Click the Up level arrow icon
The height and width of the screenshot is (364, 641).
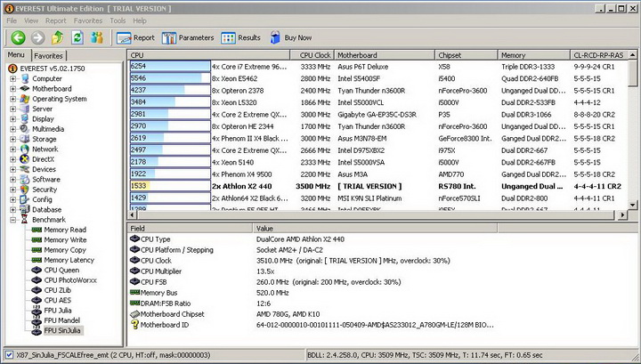click(57, 37)
